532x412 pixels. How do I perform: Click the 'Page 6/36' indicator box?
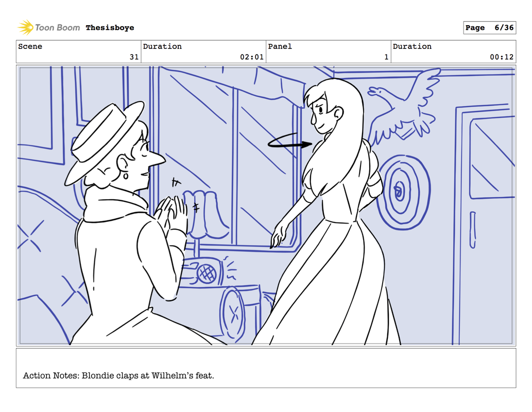tap(489, 27)
